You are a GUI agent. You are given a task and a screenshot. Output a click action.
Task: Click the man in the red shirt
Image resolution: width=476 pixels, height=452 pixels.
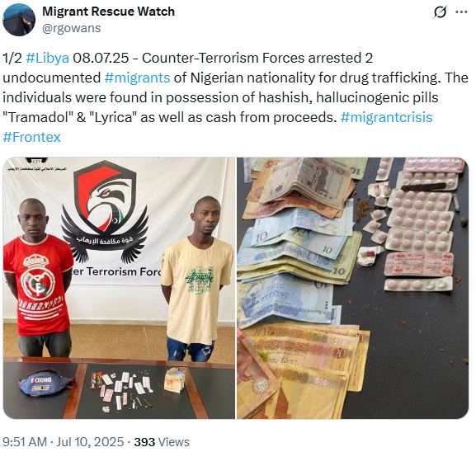click(38, 277)
